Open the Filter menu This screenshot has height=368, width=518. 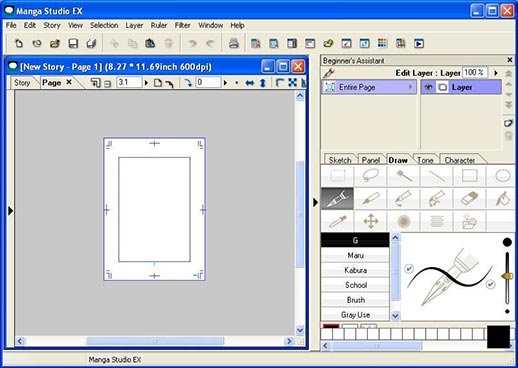click(x=183, y=25)
